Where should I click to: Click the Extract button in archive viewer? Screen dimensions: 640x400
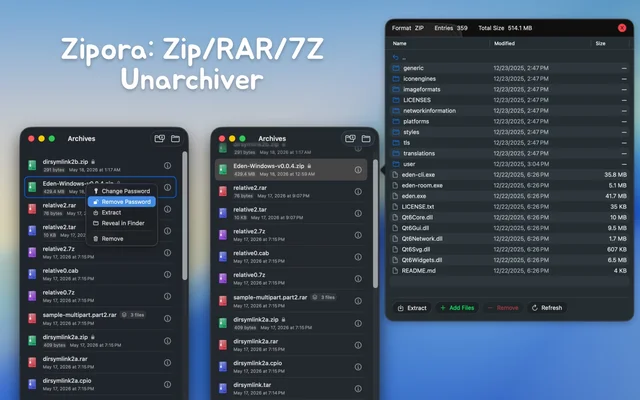412,308
